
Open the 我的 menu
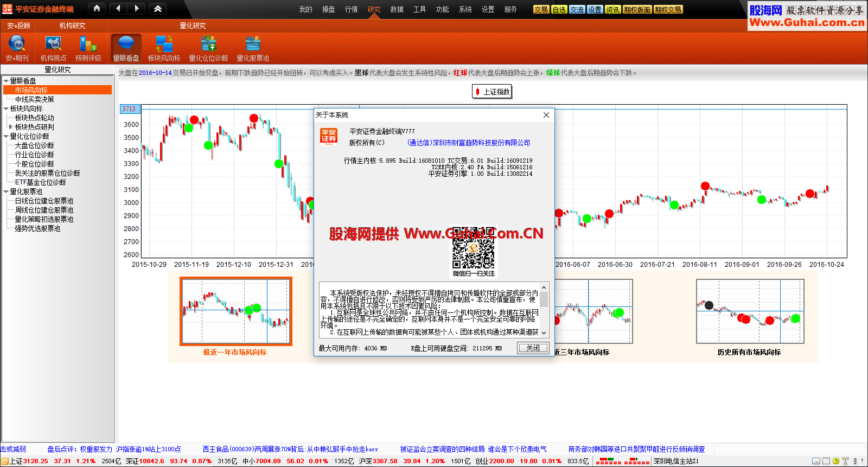pos(305,9)
